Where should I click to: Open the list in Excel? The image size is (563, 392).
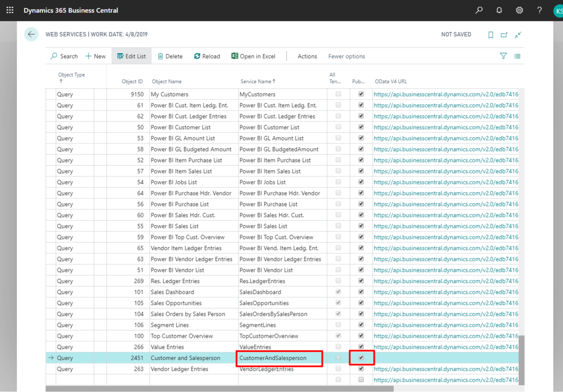[x=253, y=56]
